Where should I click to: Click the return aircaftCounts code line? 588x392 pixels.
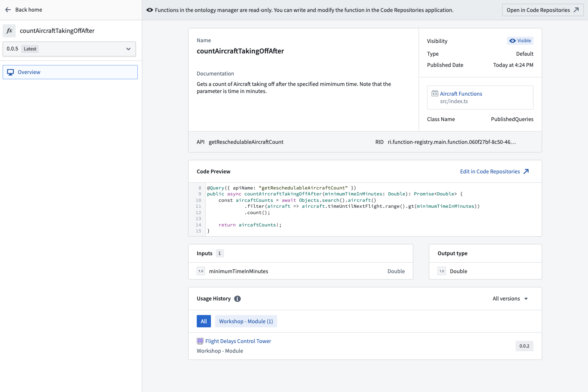click(250, 225)
